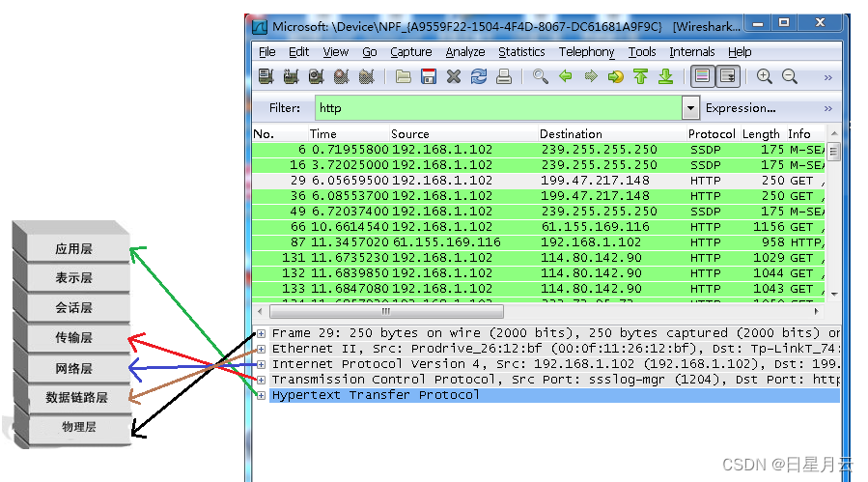Viewport: 868px width, 482px height.
Task: Go forward in packet history arrow
Action: [x=591, y=76]
